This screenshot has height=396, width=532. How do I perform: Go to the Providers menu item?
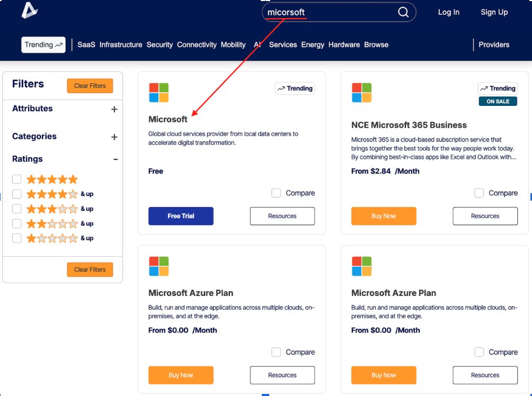(x=494, y=45)
